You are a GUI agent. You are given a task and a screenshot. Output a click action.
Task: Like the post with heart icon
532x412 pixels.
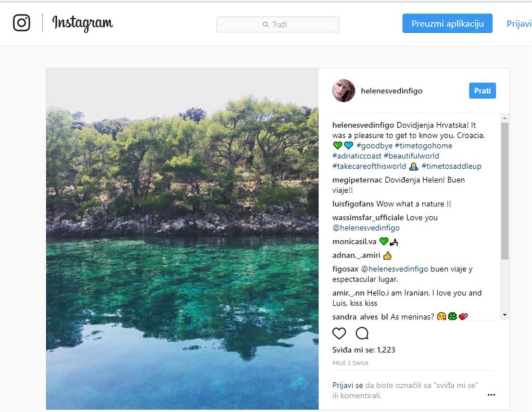tap(339, 333)
